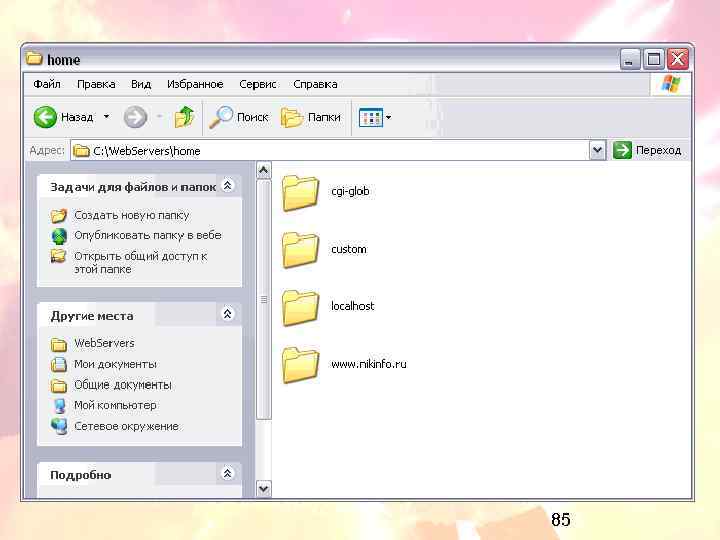
Task: Click the Переход go button
Action: click(647, 150)
